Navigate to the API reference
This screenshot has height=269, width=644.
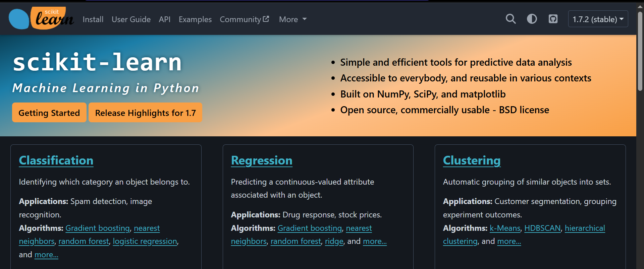164,19
